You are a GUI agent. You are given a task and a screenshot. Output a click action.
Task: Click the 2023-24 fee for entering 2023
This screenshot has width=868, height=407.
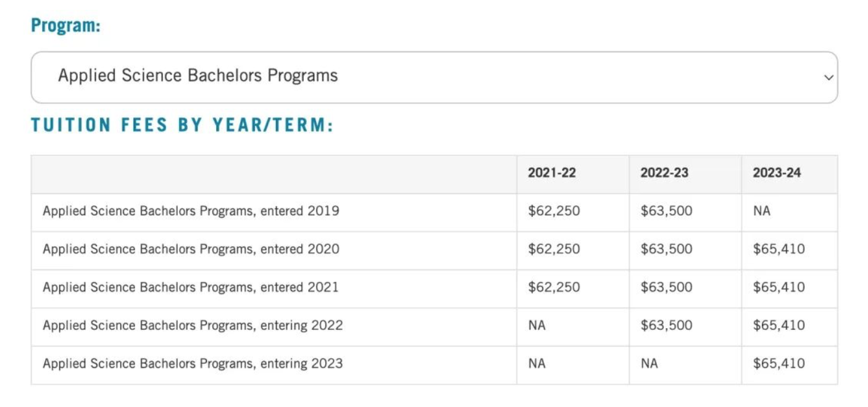click(x=778, y=364)
